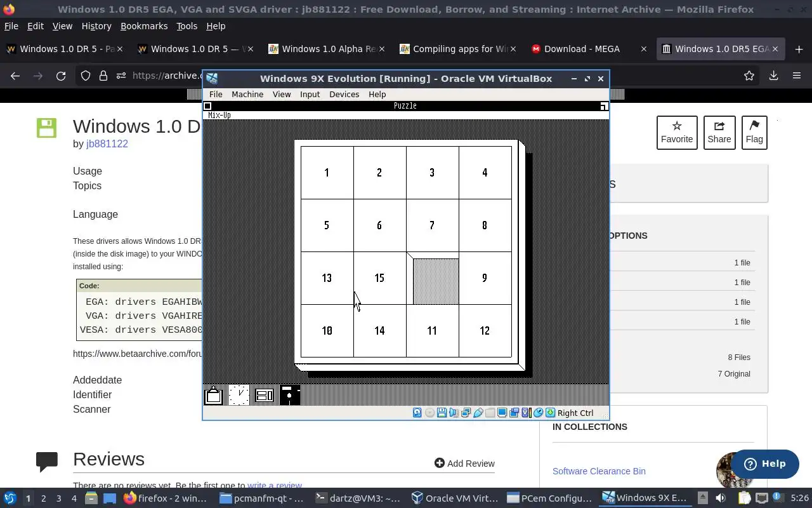Viewport: 812px width, 508px height.
Task: Open Firefox hamburger application menu
Action: point(797,76)
